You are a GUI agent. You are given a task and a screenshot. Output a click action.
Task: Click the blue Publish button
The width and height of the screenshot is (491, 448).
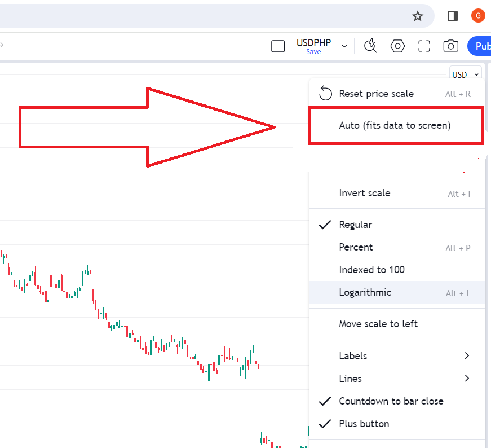coord(480,46)
